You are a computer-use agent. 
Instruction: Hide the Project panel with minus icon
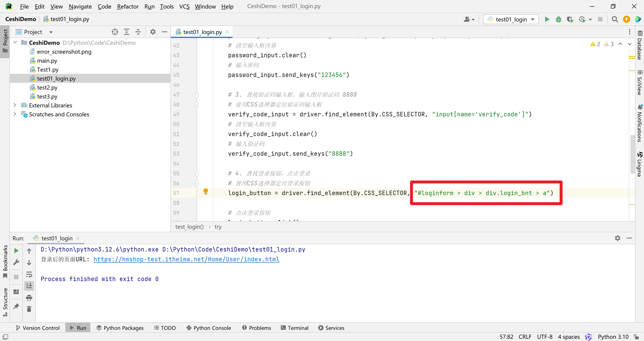click(165, 32)
